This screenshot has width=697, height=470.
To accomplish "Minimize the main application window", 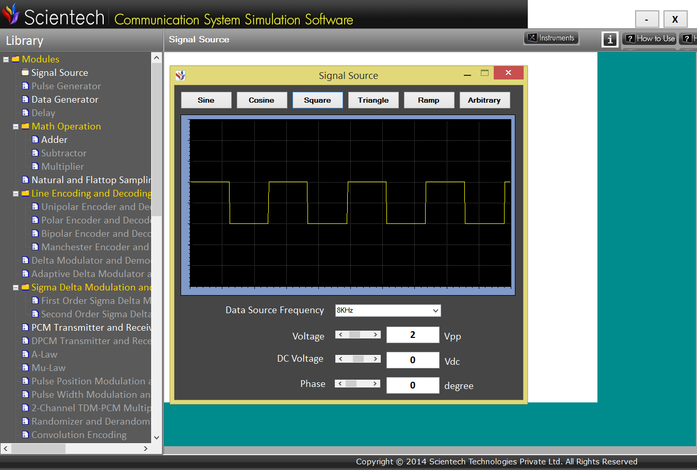I will point(646,19).
